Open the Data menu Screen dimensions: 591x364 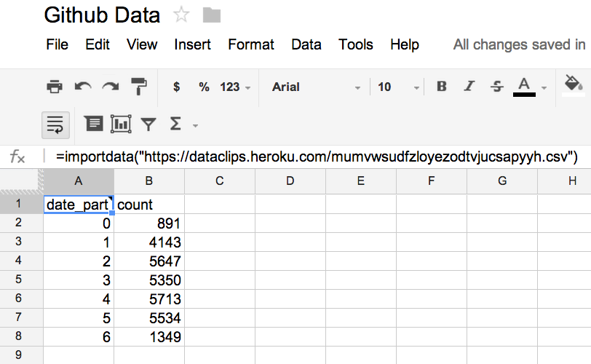[306, 44]
